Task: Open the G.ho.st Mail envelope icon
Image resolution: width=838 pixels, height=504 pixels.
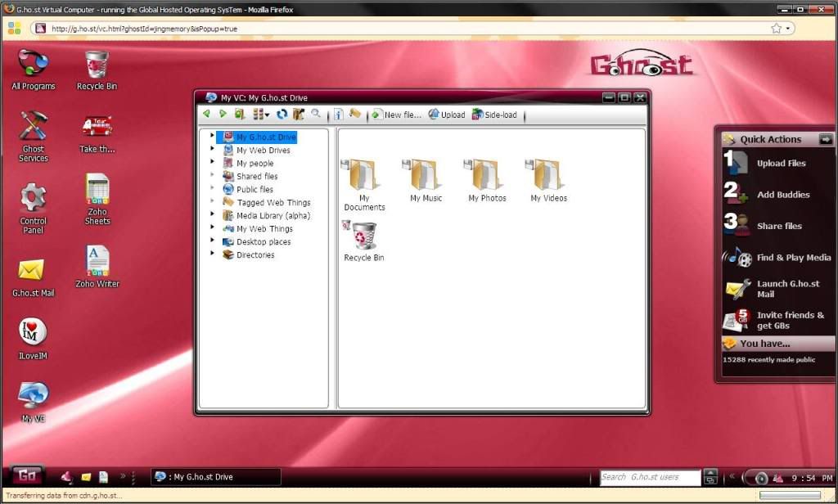Action: [33, 277]
